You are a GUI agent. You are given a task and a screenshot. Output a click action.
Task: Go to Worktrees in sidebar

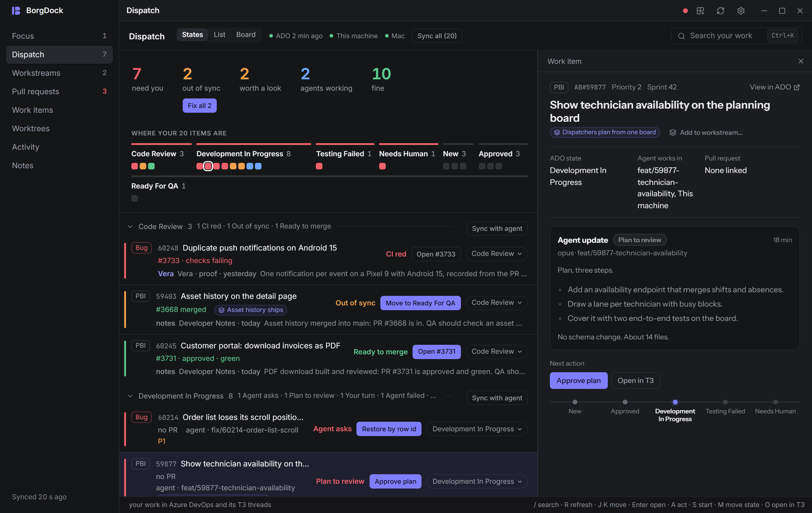pos(59,129)
